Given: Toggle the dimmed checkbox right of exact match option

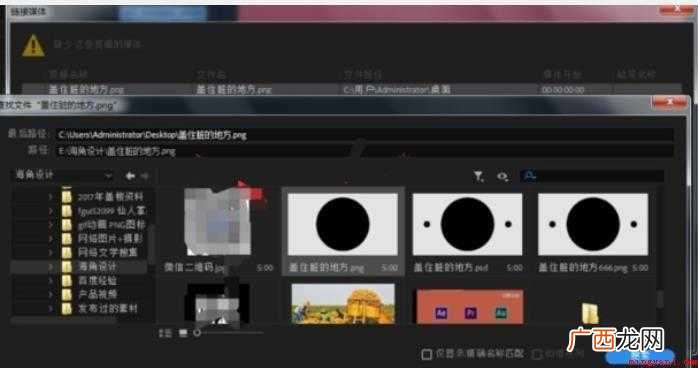Looking at the screenshot, I should (x=537, y=354).
